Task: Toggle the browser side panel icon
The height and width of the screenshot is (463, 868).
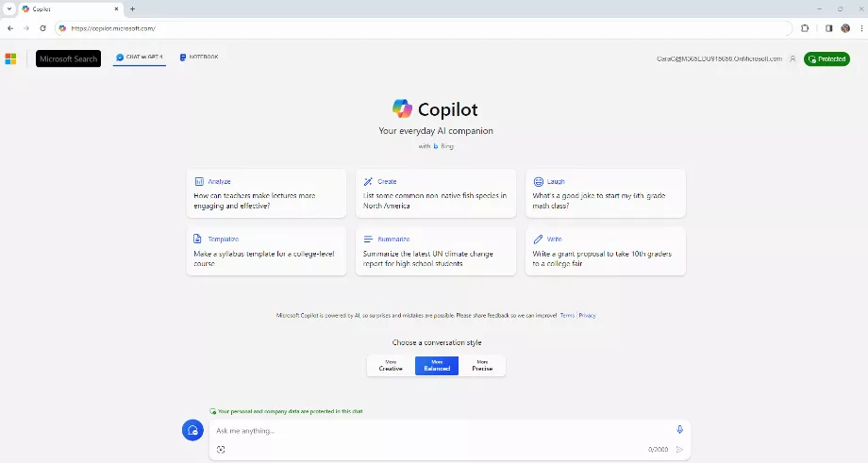Action: point(828,28)
